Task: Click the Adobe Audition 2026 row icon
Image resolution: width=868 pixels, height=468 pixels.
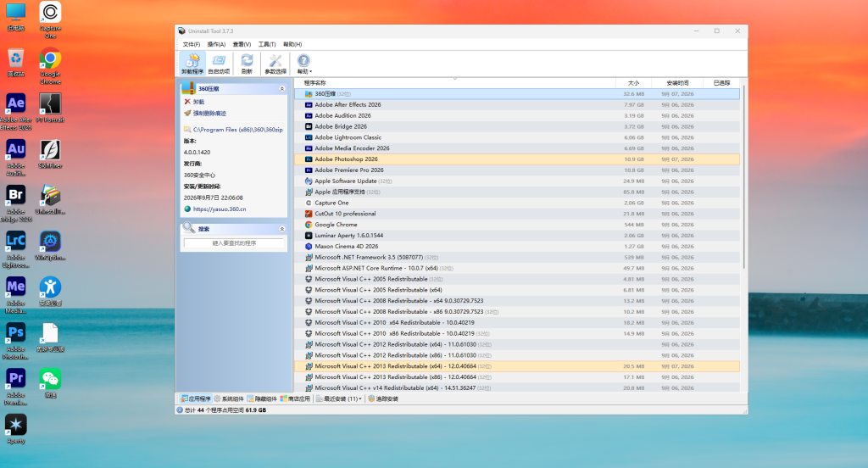Action: pyautogui.click(x=309, y=116)
